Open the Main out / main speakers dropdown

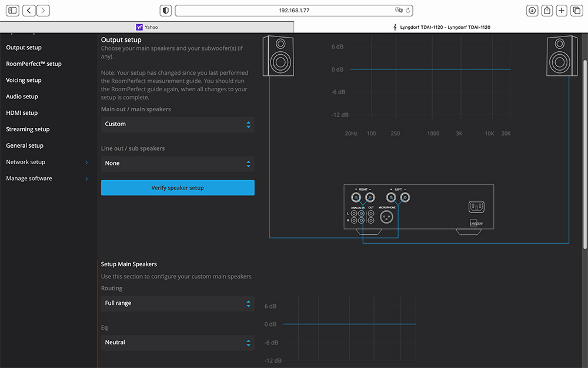pyautogui.click(x=178, y=124)
